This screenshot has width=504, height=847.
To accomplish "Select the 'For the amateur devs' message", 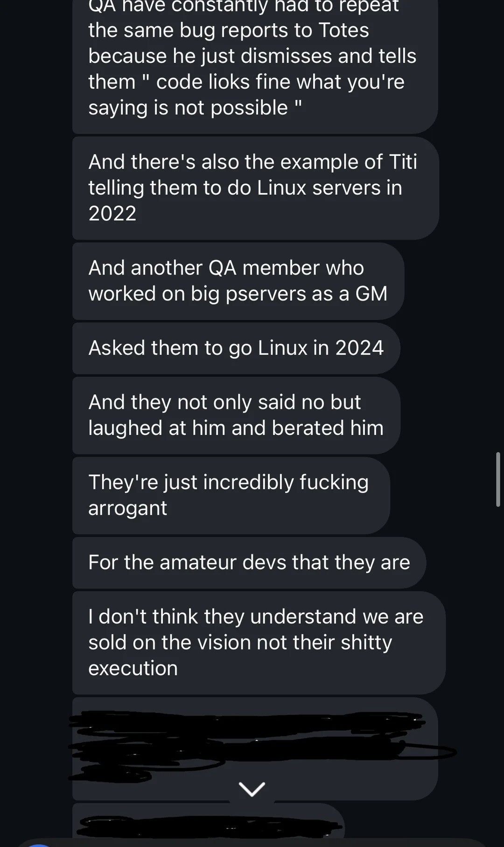I will [249, 563].
